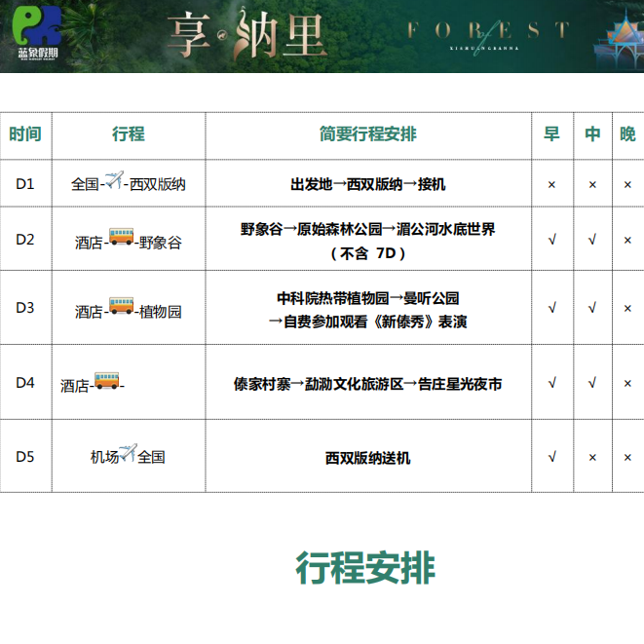Click the 晚 dinner column header
The width and height of the screenshot is (644, 644).
coord(627,134)
